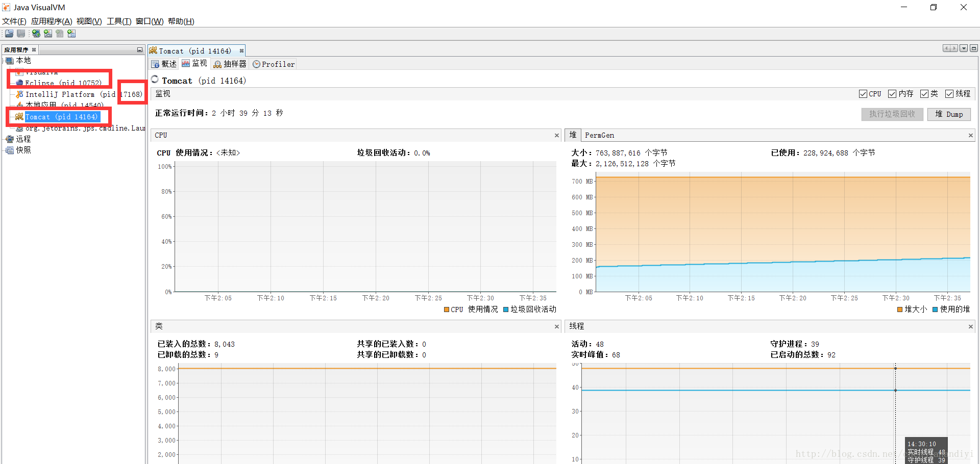Screen dimensions: 980x464
Task: Click the Add JMX Connection toolbar icon
Action: pos(48,34)
